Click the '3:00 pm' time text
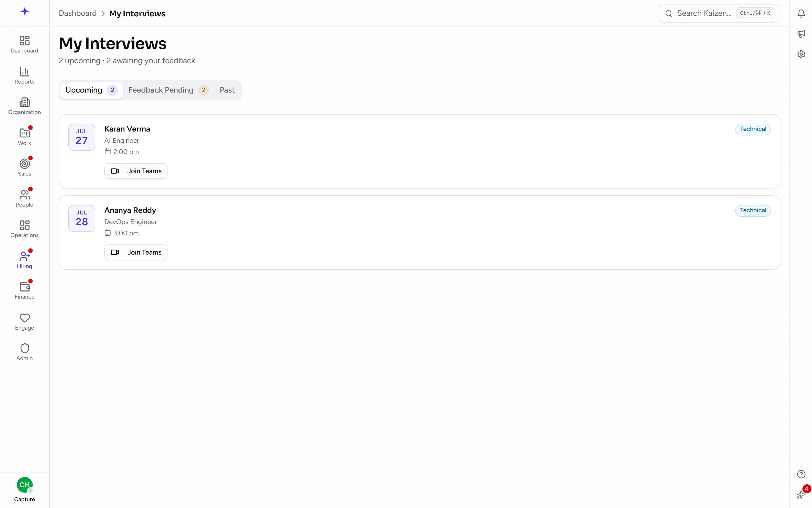Screen dimensions: 812x508 coord(126,233)
